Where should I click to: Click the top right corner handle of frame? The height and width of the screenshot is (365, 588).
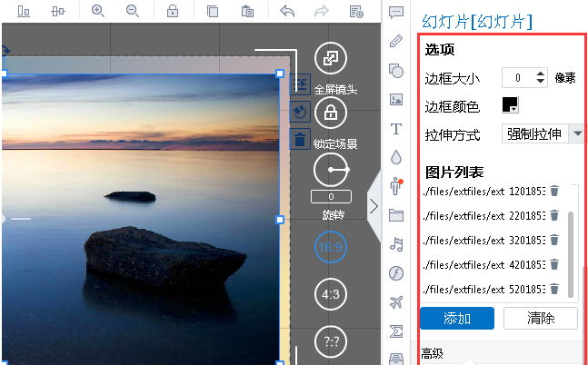tap(280, 74)
